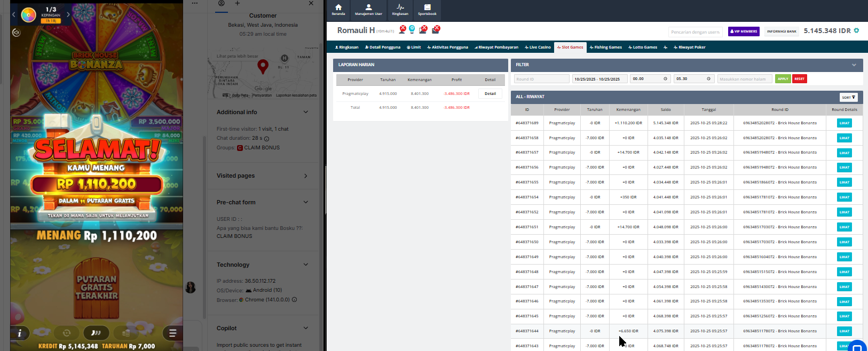Open the Riwayat Poker tab
868x351 pixels.
tap(690, 47)
